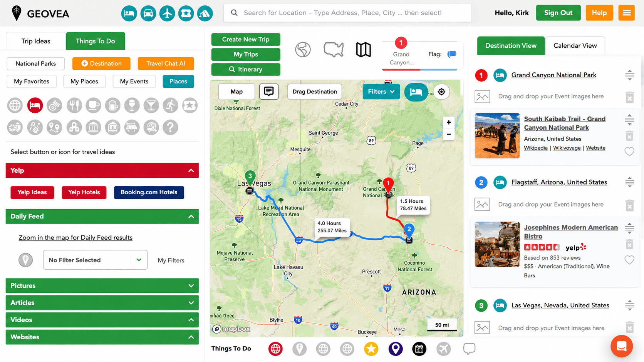Image resolution: width=644 pixels, height=362 pixels.
Task: Click the Create New Trip button
Action: click(x=246, y=39)
